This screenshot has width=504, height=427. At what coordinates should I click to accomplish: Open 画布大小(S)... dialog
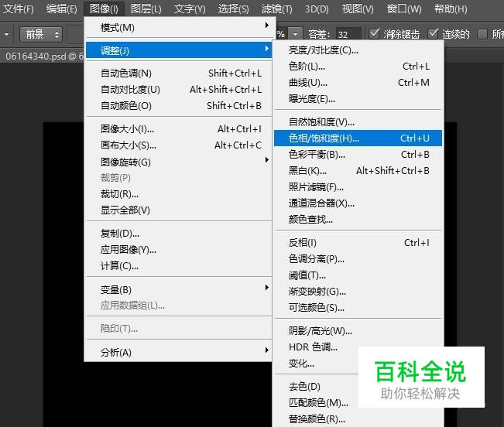pos(179,145)
